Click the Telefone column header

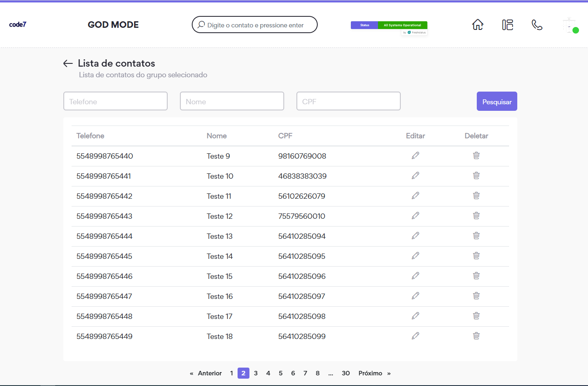90,136
